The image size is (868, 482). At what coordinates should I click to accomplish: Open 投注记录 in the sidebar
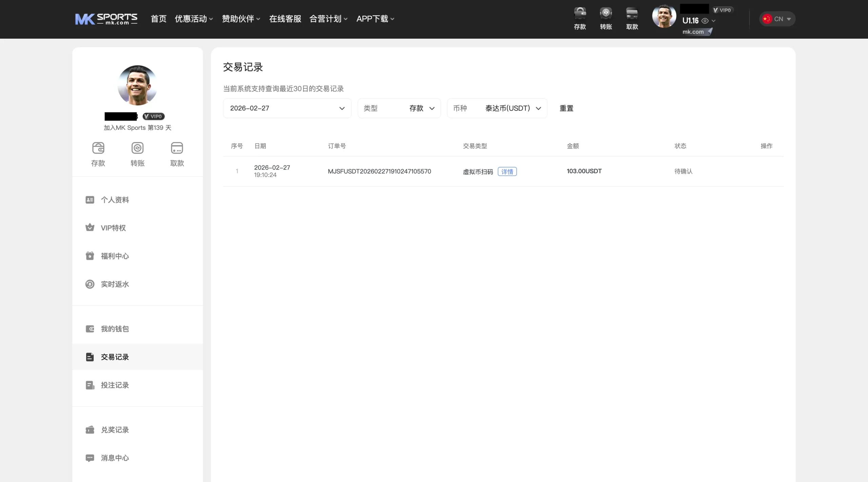(115, 385)
